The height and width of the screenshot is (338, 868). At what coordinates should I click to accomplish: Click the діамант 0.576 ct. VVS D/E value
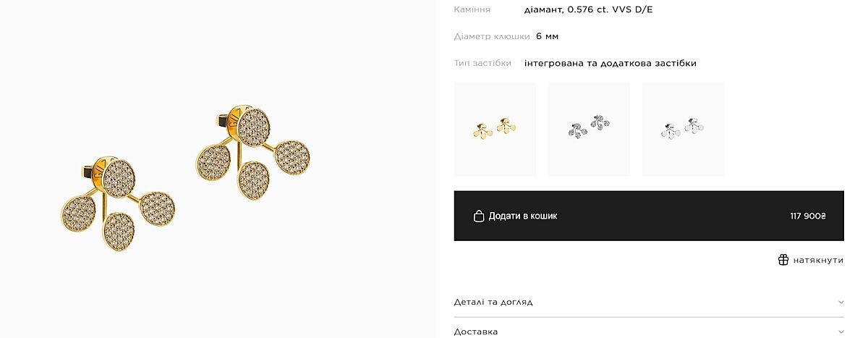coord(588,9)
